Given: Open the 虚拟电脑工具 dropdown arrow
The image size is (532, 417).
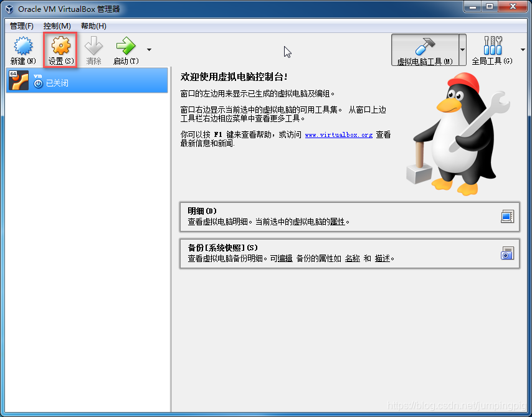Looking at the screenshot, I should 462,50.
